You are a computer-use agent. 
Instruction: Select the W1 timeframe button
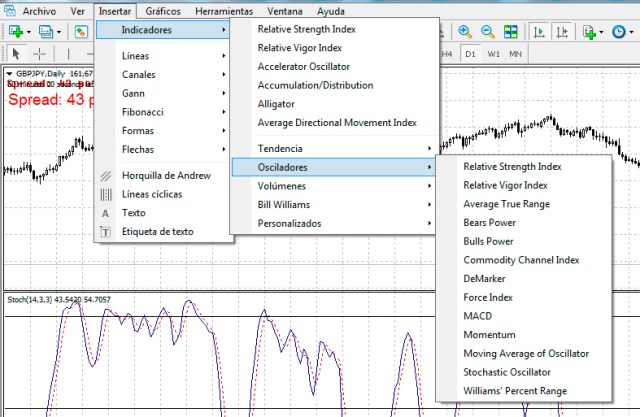(494, 54)
